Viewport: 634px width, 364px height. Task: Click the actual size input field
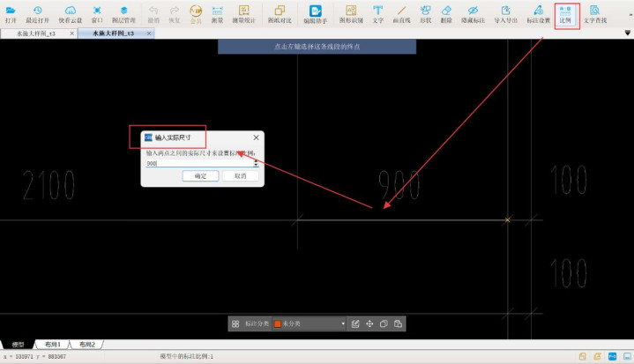pyautogui.click(x=198, y=163)
